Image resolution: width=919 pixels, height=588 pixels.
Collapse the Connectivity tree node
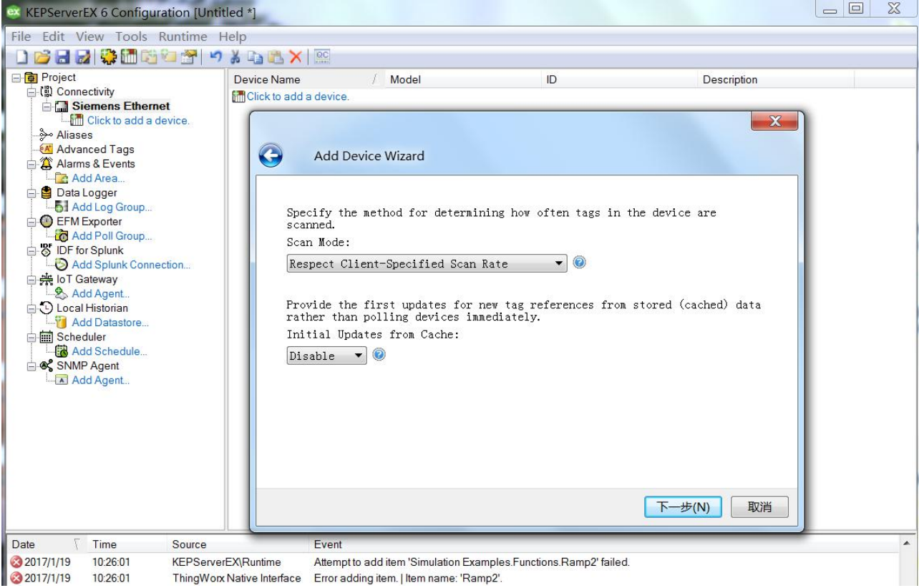click(31, 92)
